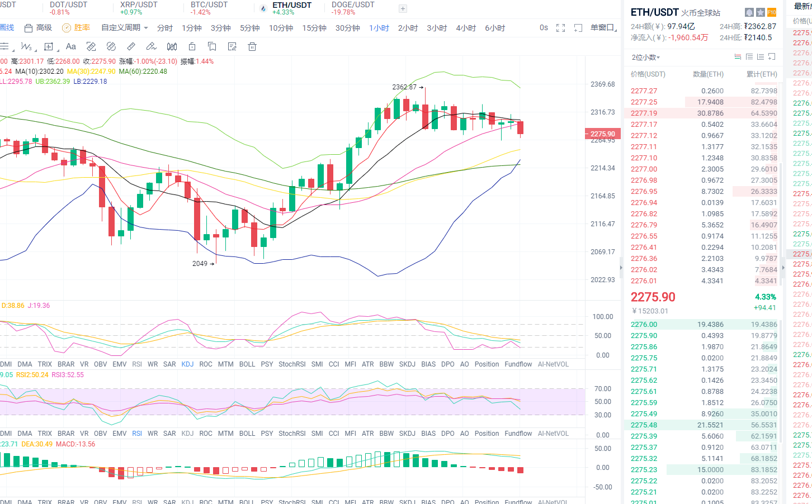Set timeframe to 4小时
This screenshot has height=504, width=812.
pyautogui.click(x=466, y=28)
